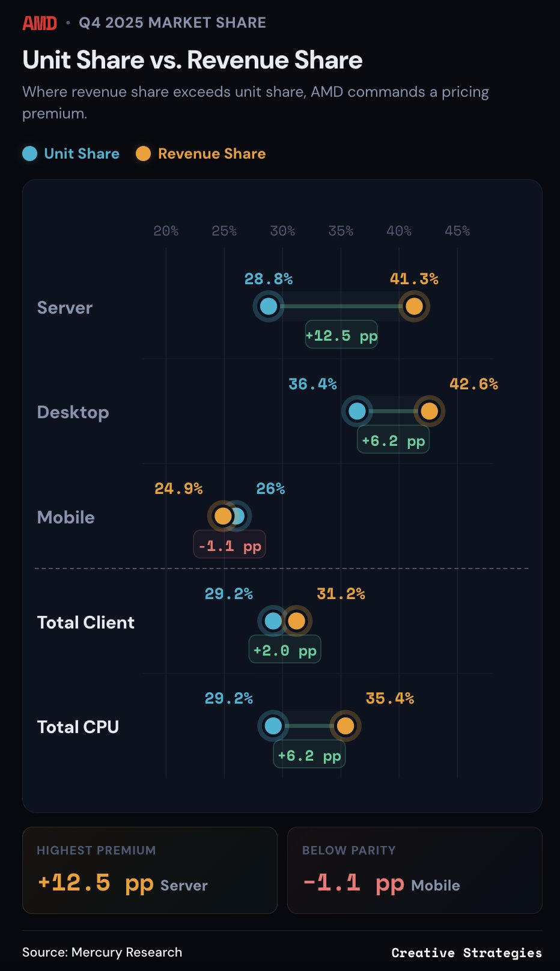Click the +12.5 pp badge under Server row
This screenshot has width=560, height=971.
point(341,335)
